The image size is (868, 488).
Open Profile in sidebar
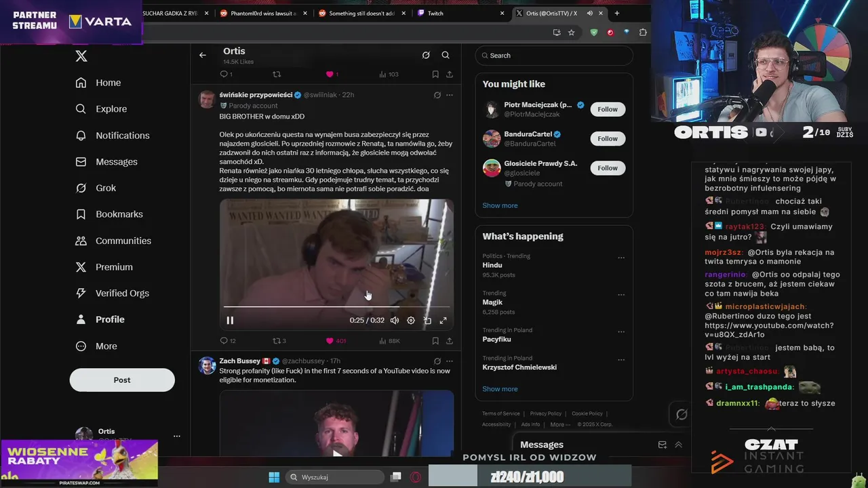tap(100, 319)
